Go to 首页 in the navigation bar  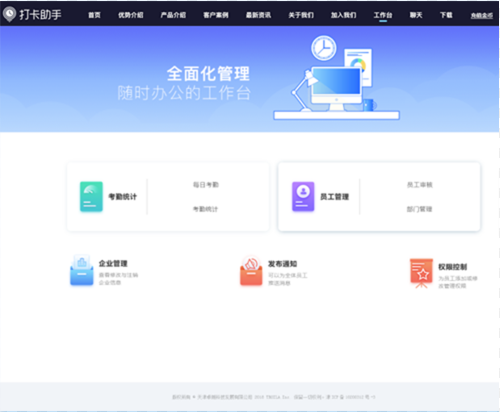pos(94,15)
